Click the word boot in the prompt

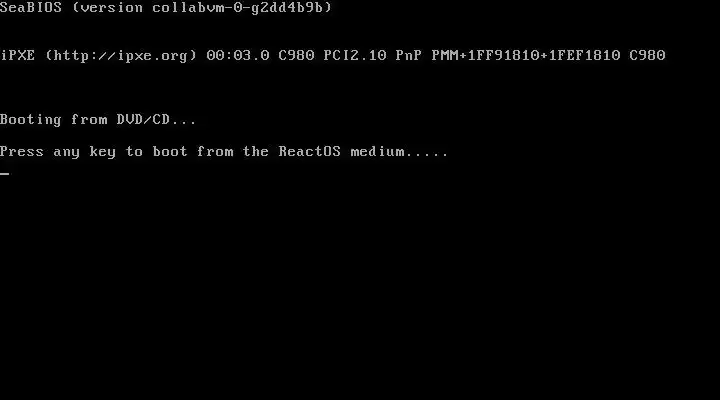[170, 152]
